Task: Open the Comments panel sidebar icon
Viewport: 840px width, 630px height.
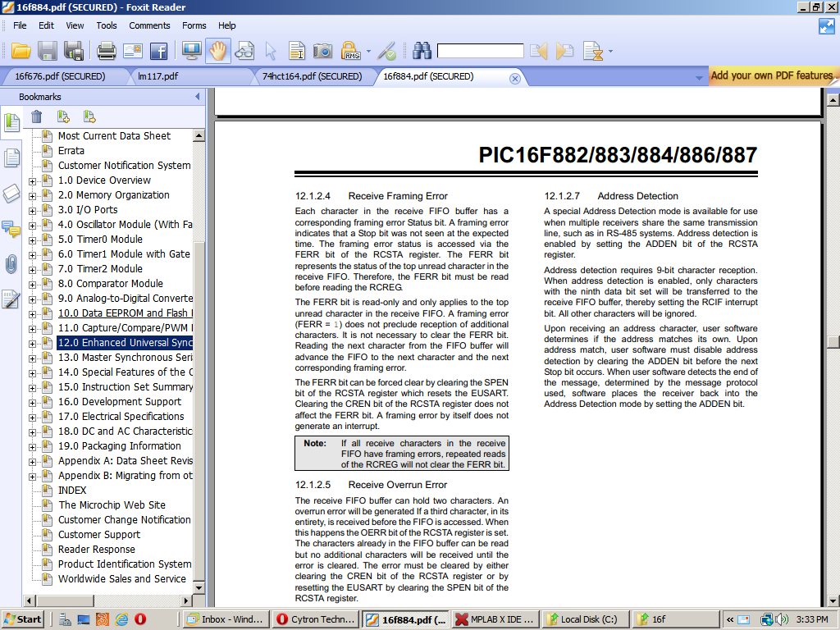Action: point(11,229)
